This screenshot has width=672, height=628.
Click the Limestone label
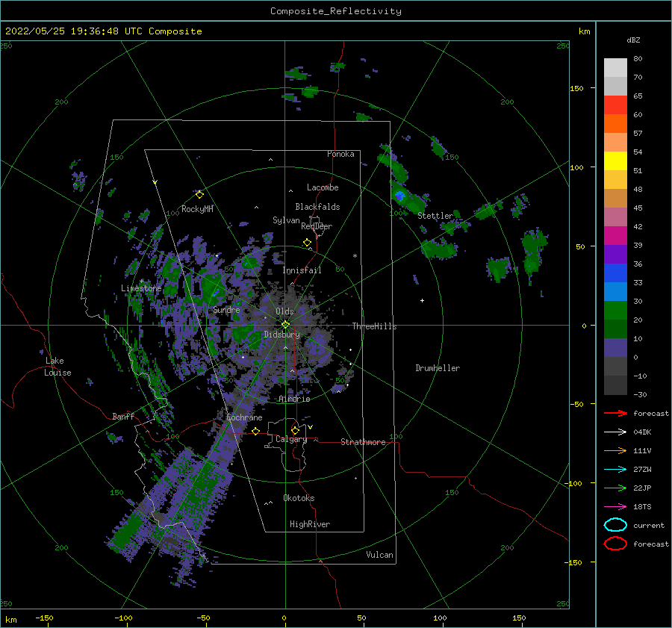(x=141, y=288)
